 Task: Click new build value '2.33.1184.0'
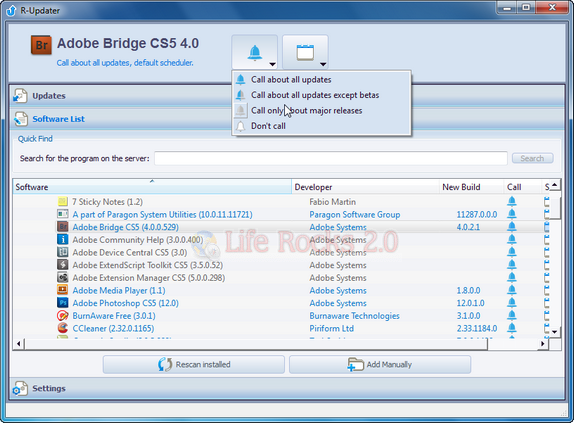coord(477,329)
